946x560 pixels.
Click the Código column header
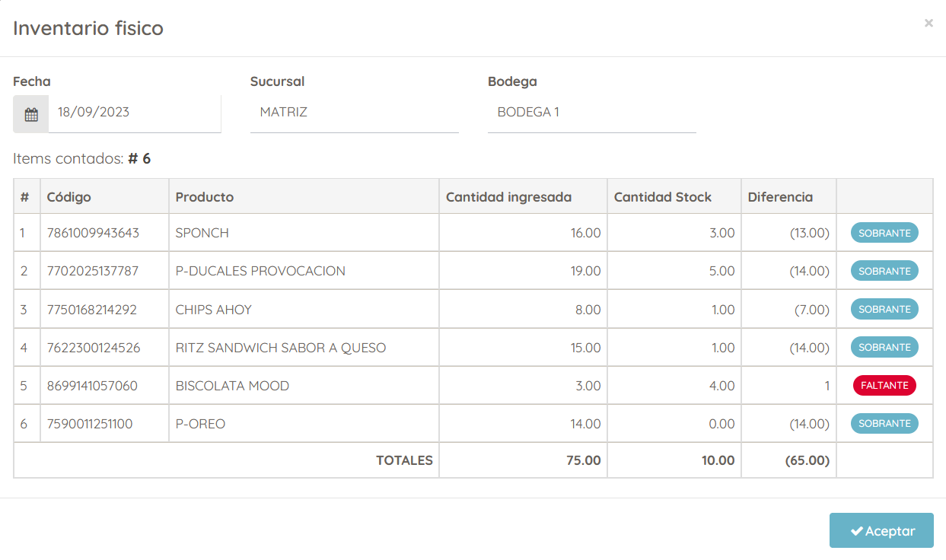[x=68, y=197]
